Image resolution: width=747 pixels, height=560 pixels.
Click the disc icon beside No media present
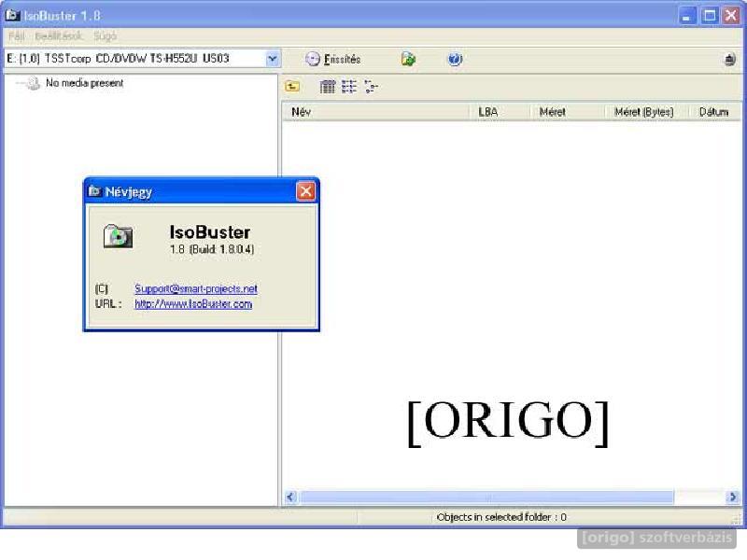33,83
